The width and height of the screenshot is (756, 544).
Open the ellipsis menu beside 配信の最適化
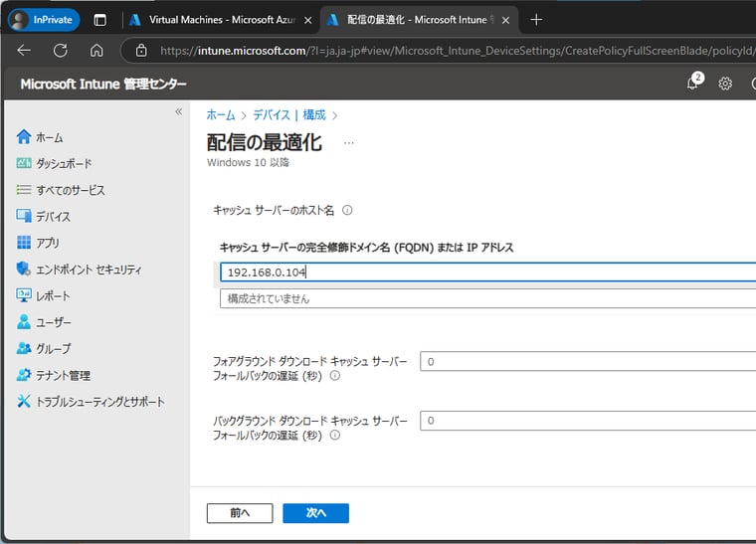(x=349, y=143)
